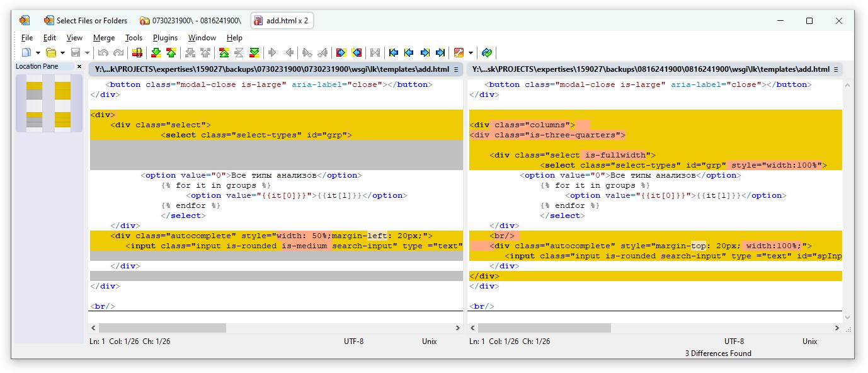Open the Merge menu
The height and width of the screenshot is (373, 868).
pyautogui.click(x=104, y=38)
